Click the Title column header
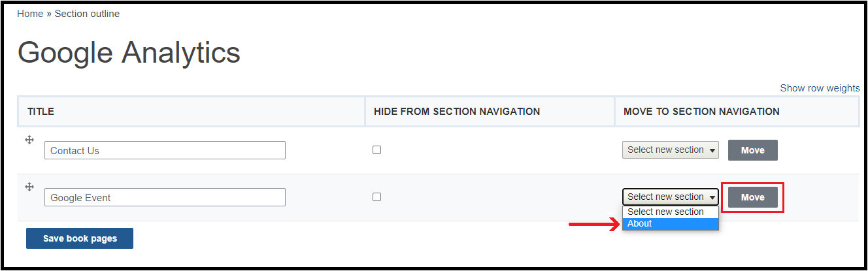The image size is (868, 271). (41, 112)
